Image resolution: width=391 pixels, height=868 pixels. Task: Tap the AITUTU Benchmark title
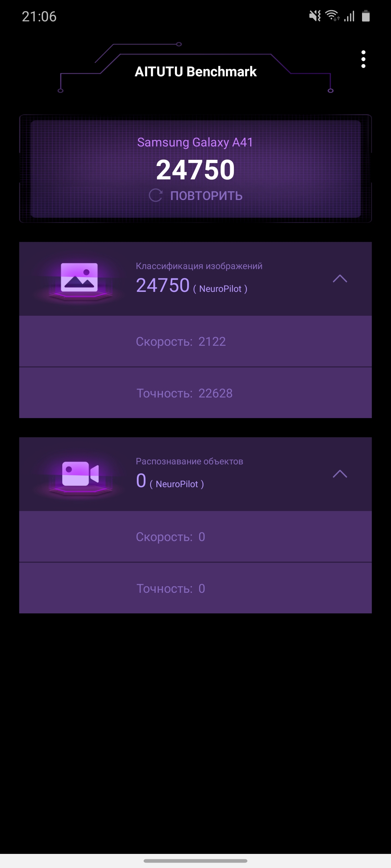point(195,72)
